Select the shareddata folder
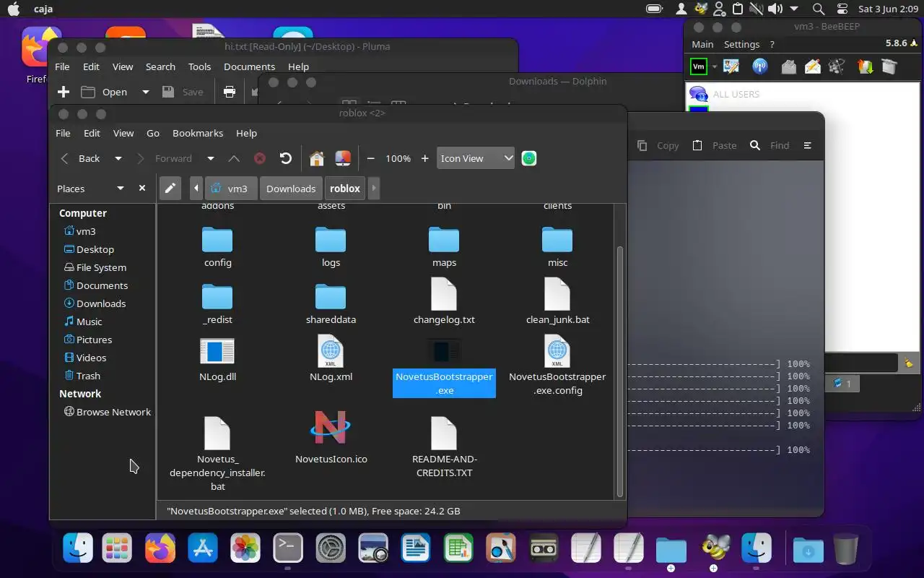 (331, 303)
